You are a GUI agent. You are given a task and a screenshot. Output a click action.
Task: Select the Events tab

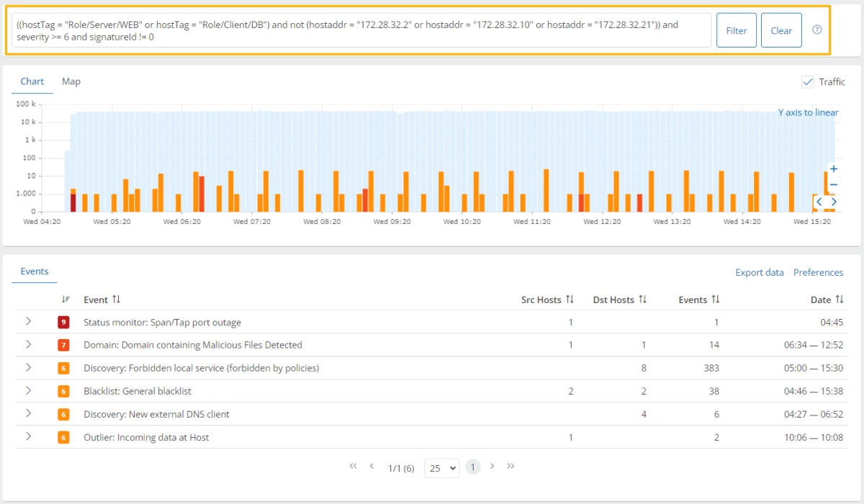35,271
